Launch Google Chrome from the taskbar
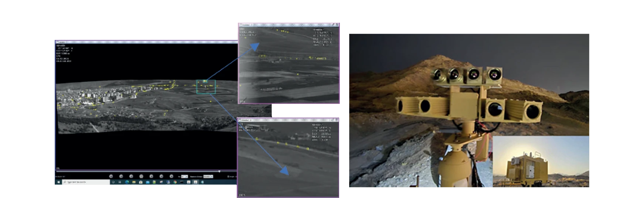644x198 pixels. 175,182
